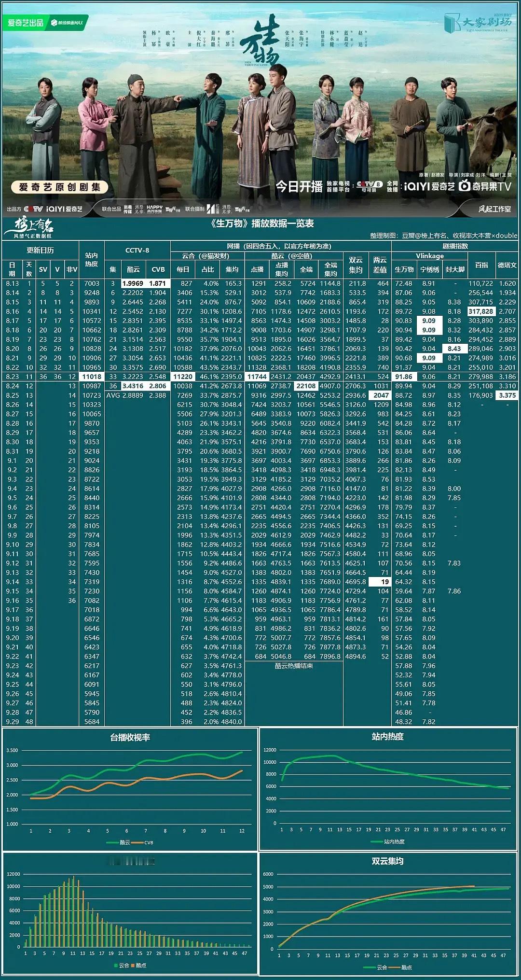The image size is (521, 980).
Task: Click the 爱奇艺出品 logo at top left
Action: pos(25,23)
